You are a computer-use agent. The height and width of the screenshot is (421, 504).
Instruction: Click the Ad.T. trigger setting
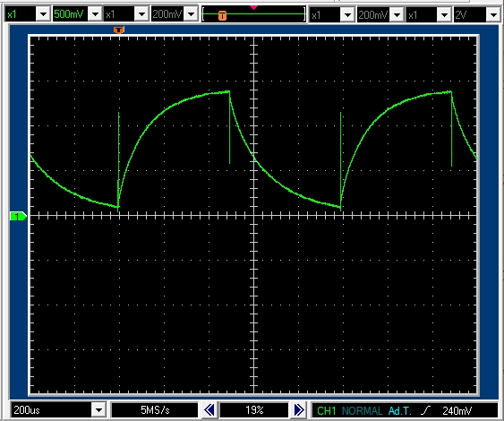pos(399,411)
